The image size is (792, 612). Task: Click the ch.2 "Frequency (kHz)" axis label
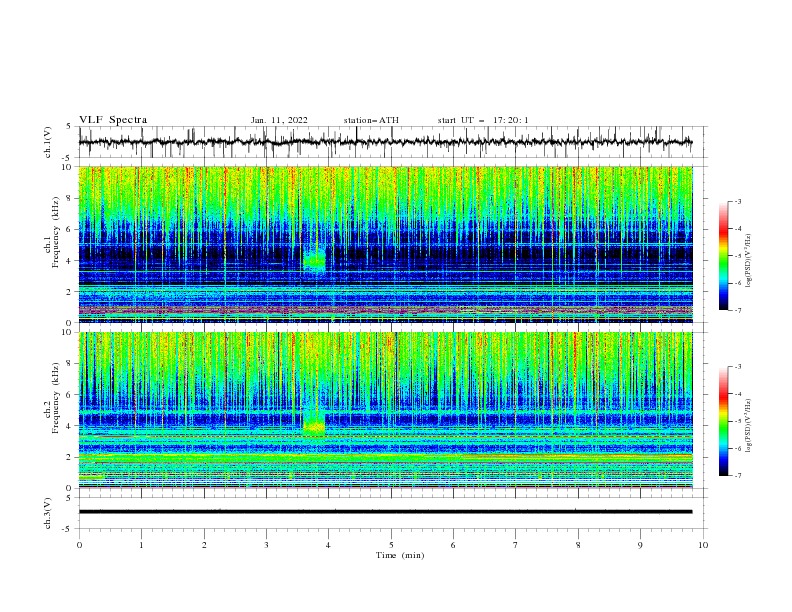click(x=55, y=397)
